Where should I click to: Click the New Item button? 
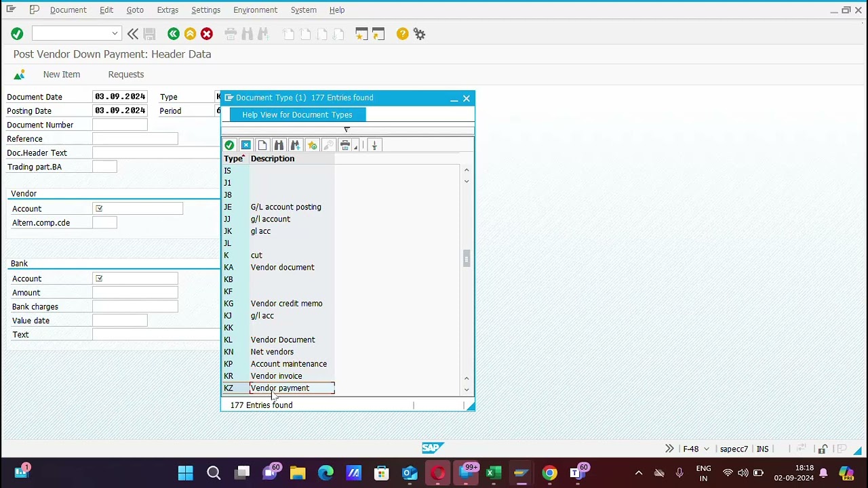62,75
